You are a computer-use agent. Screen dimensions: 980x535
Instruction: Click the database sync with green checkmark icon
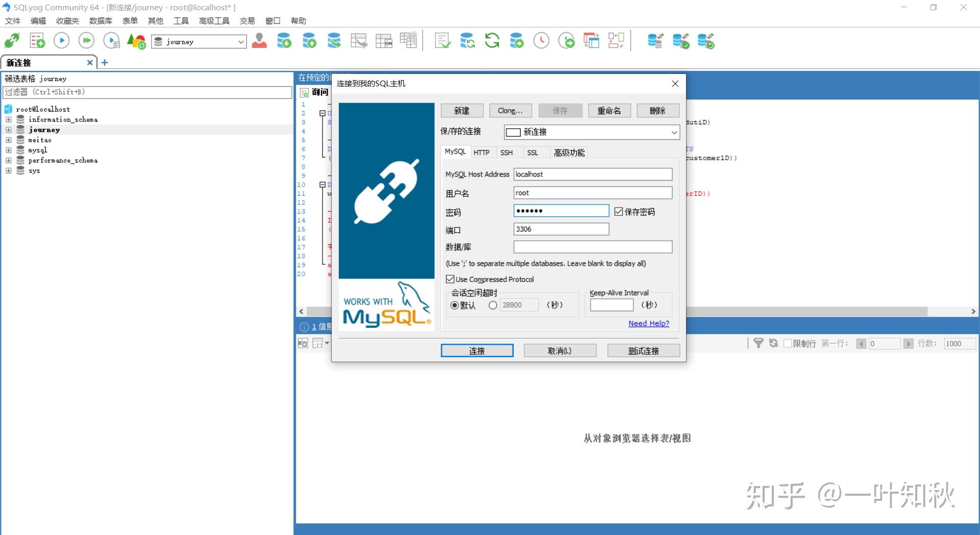(681, 41)
